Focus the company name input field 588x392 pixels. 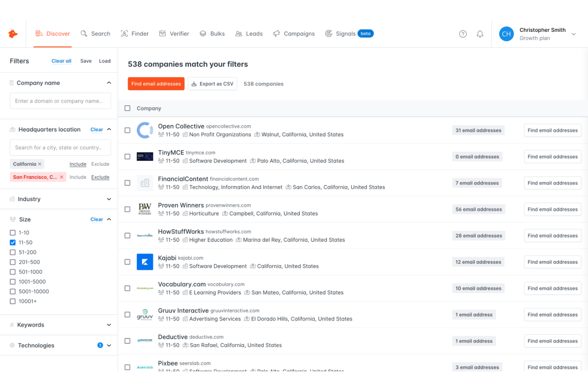pos(60,101)
